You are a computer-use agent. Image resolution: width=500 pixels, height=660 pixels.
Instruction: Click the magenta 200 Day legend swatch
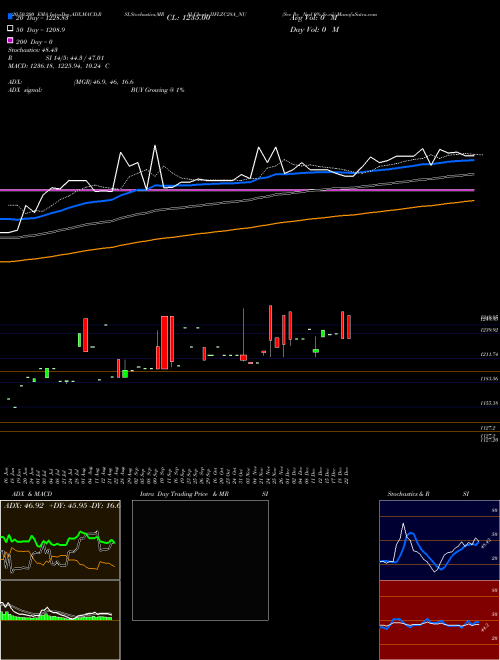coord(10,40)
